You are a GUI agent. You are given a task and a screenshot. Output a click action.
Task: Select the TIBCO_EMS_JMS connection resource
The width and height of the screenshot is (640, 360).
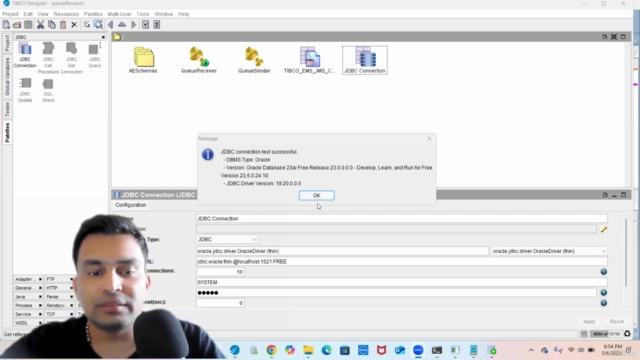309,60
